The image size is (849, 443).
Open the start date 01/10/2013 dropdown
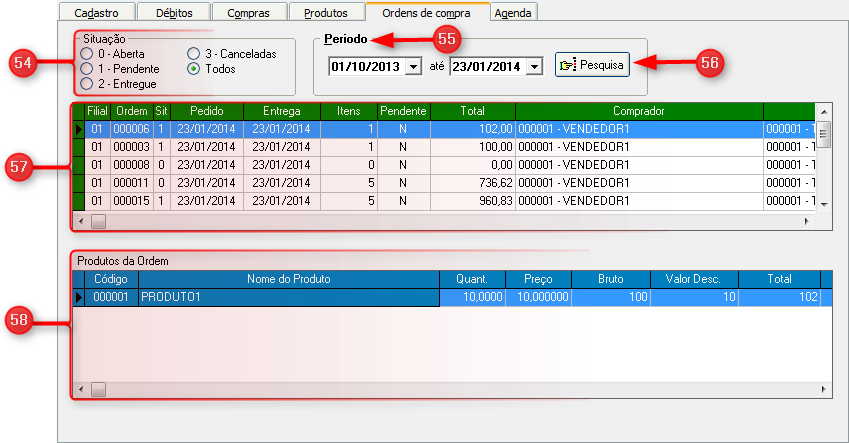coord(414,67)
